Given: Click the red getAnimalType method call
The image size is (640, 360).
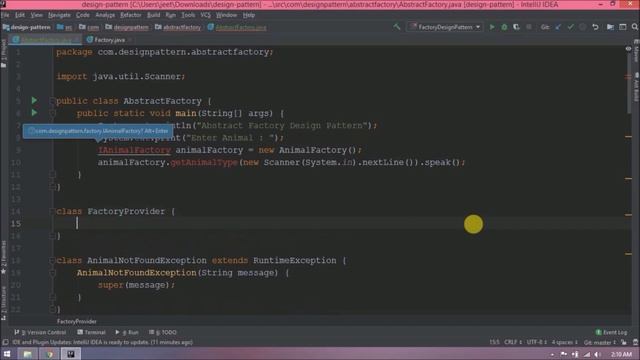Looking at the screenshot, I should (204, 162).
